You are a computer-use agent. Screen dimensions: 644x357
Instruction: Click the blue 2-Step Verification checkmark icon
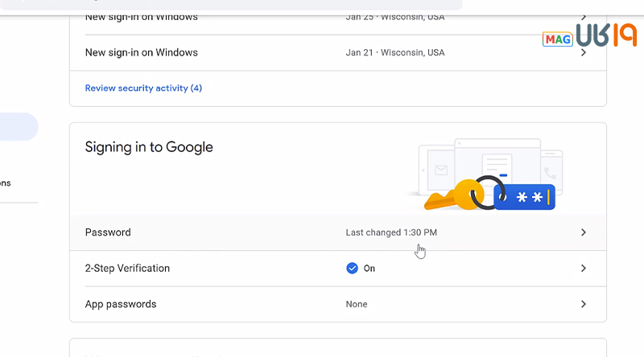coord(352,269)
